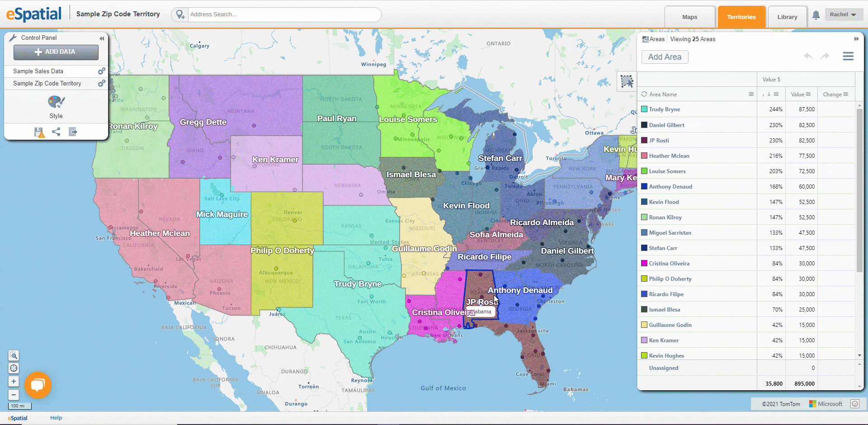This screenshot has height=425, width=868.
Task: Zoom in on the map
Action: point(14,381)
